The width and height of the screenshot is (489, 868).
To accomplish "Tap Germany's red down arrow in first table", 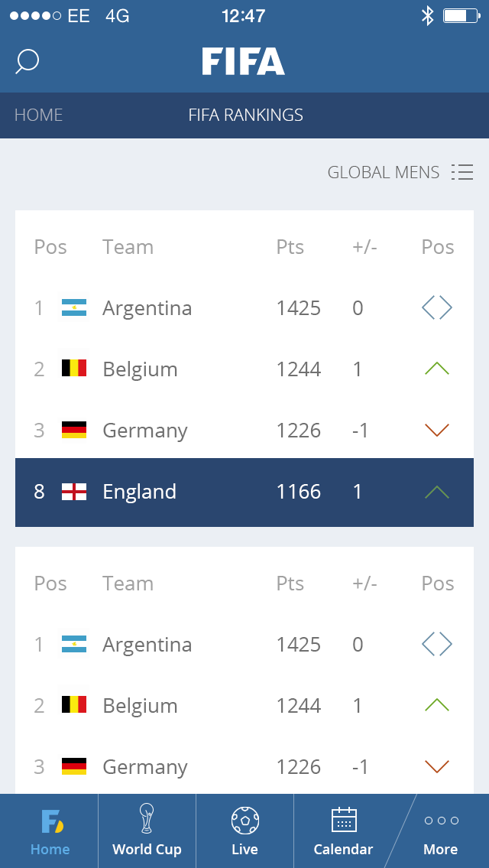I will point(437,431).
